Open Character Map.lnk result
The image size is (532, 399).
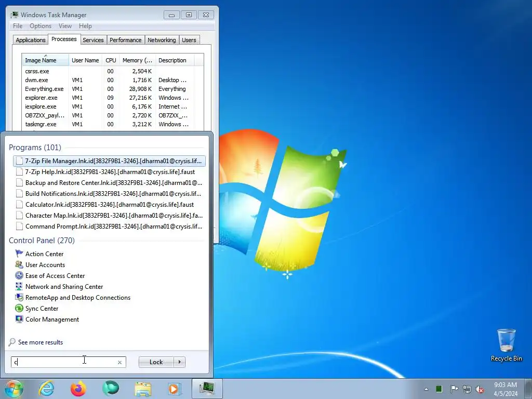point(109,216)
